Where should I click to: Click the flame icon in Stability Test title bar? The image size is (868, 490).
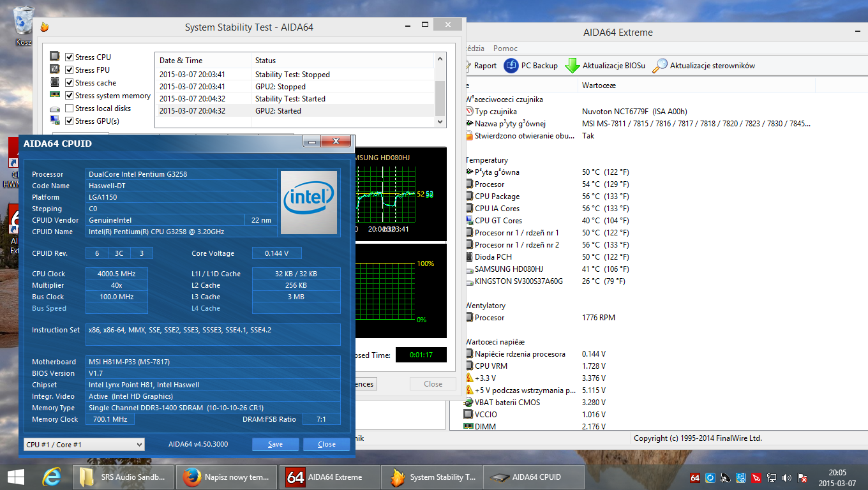point(44,27)
